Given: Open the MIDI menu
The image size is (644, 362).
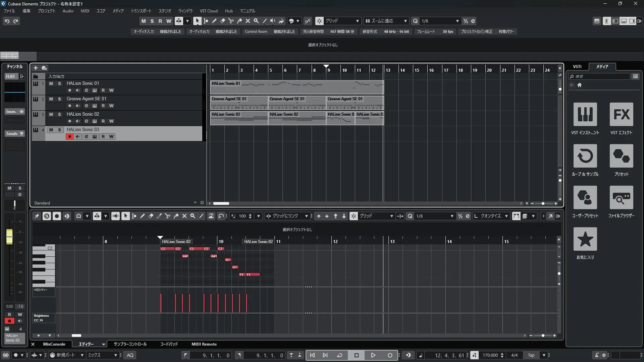Looking at the screenshot, I should (x=85, y=11).
